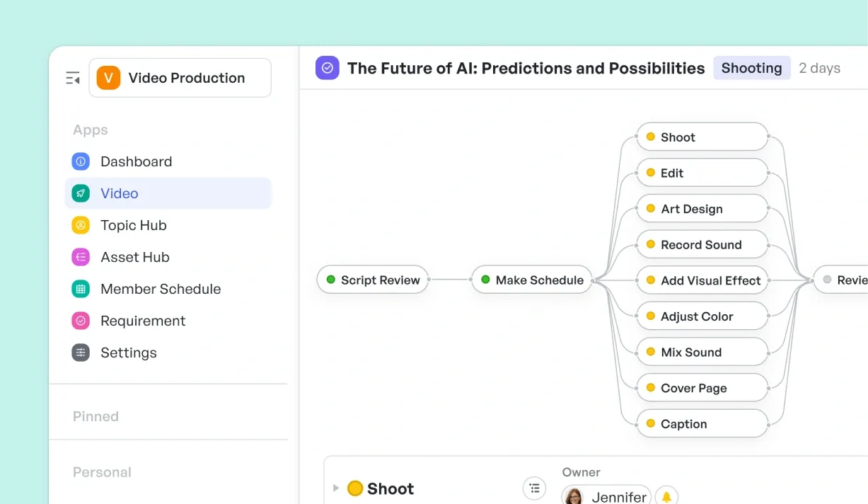
Task: Click yellow status dot on Art Design
Action: [650, 209]
